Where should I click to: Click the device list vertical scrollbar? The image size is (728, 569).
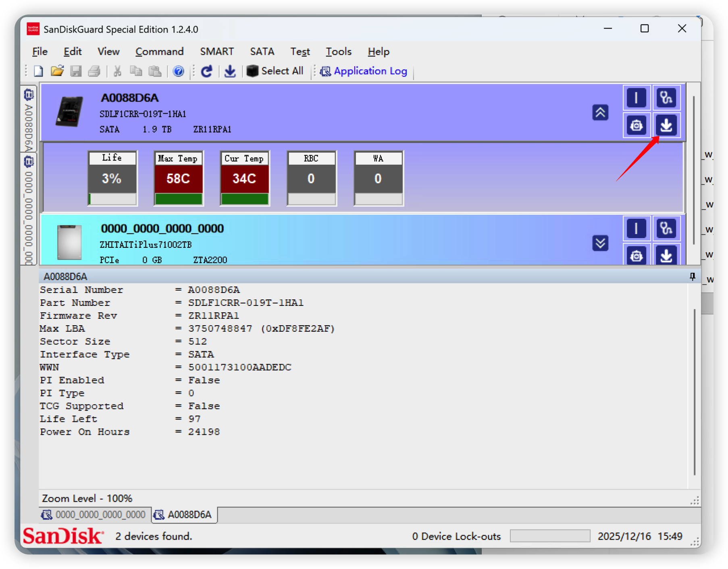[694, 169]
